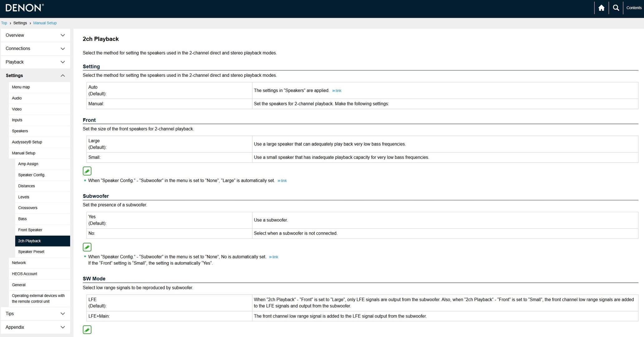Follow the link next to Speakers settings
The width and height of the screenshot is (644, 337).
(337, 91)
